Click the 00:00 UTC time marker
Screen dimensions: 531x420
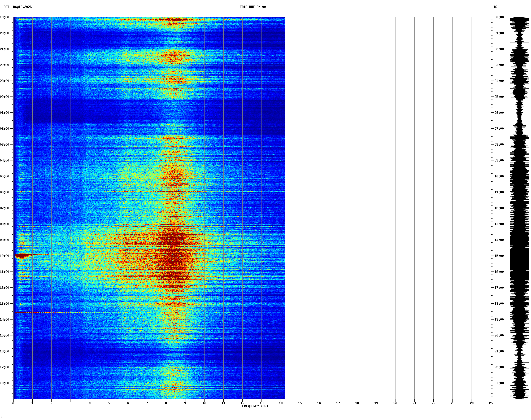[x=499, y=17]
